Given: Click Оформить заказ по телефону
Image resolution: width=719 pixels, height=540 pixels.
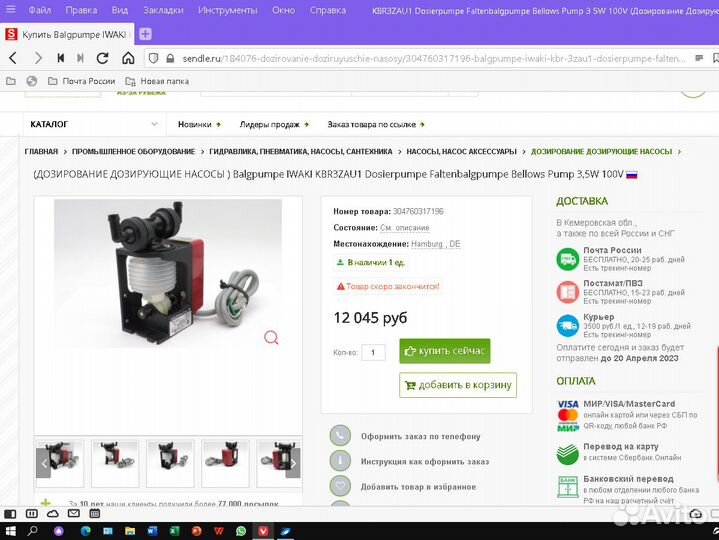Looking at the screenshot, I should pos(420,436).
